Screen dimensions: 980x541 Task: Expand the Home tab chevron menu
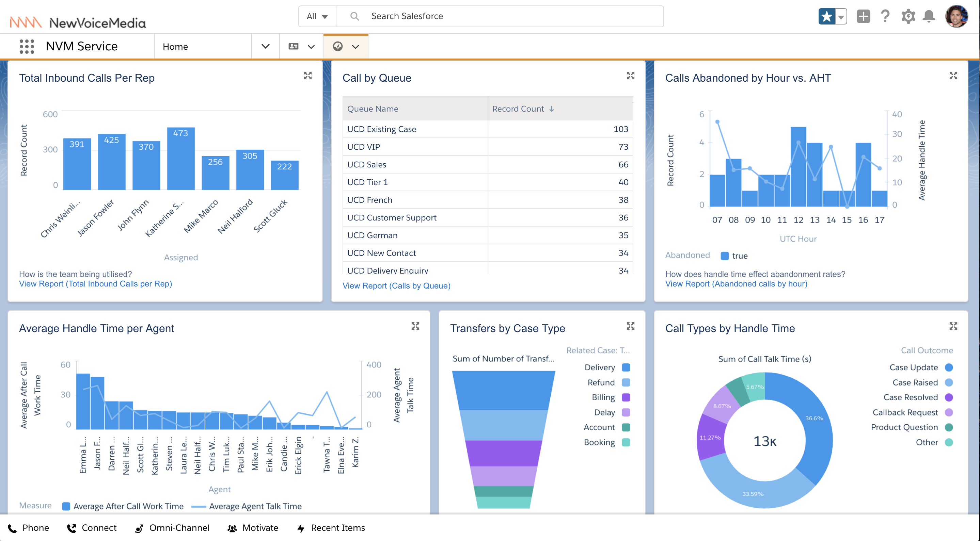[x=266, y=46]
